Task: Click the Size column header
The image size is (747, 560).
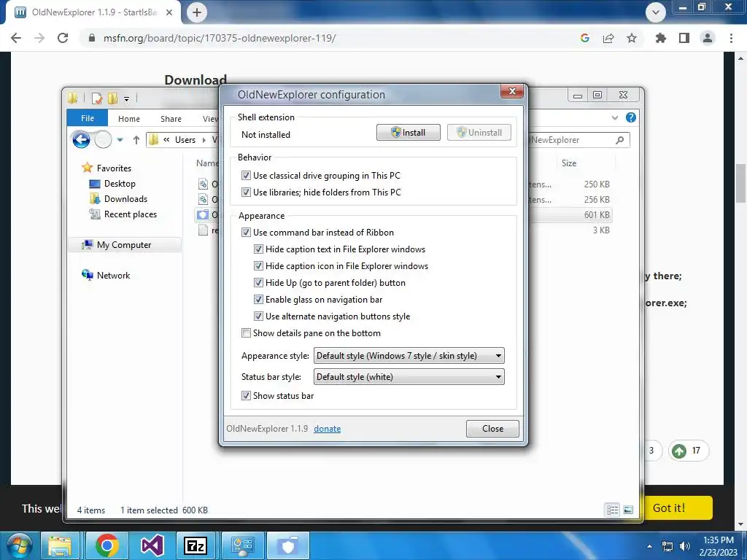Action: click(x=569, y=163)
